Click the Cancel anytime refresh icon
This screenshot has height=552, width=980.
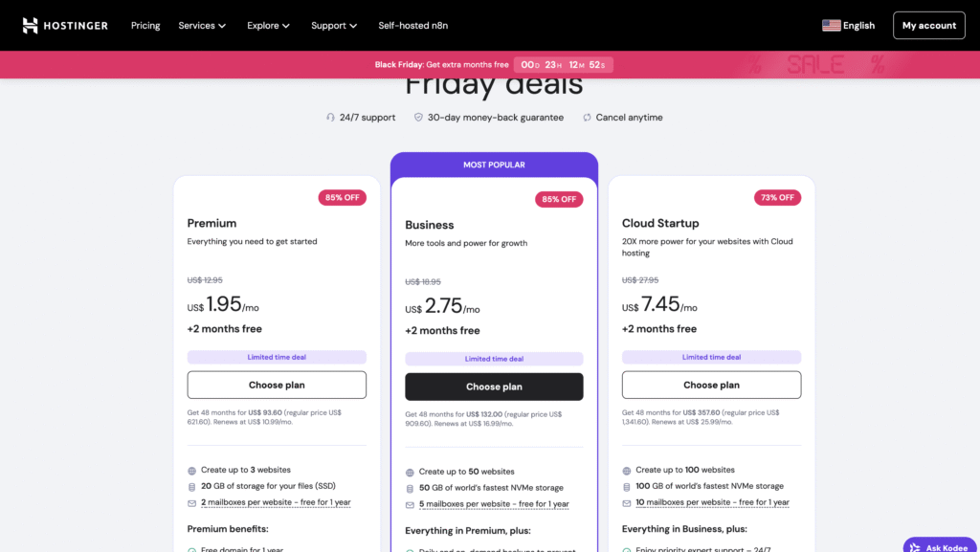pos(587,118)
